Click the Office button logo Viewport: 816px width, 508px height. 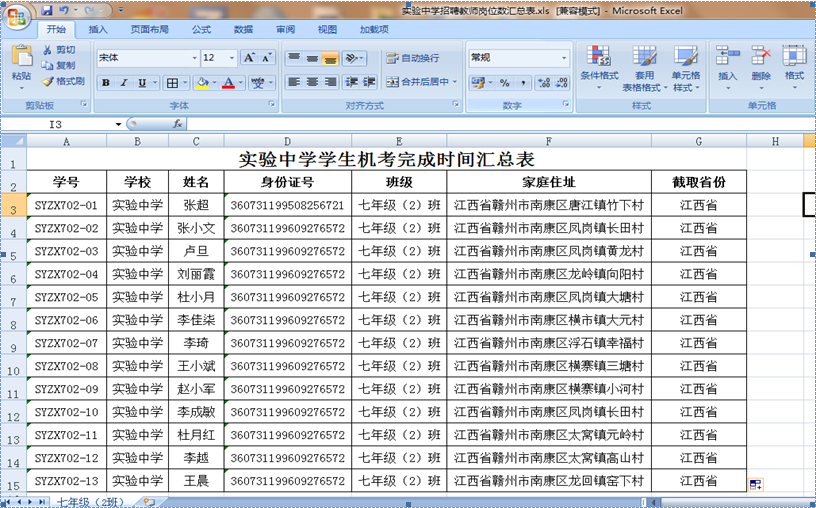click(x=16, y=18)
